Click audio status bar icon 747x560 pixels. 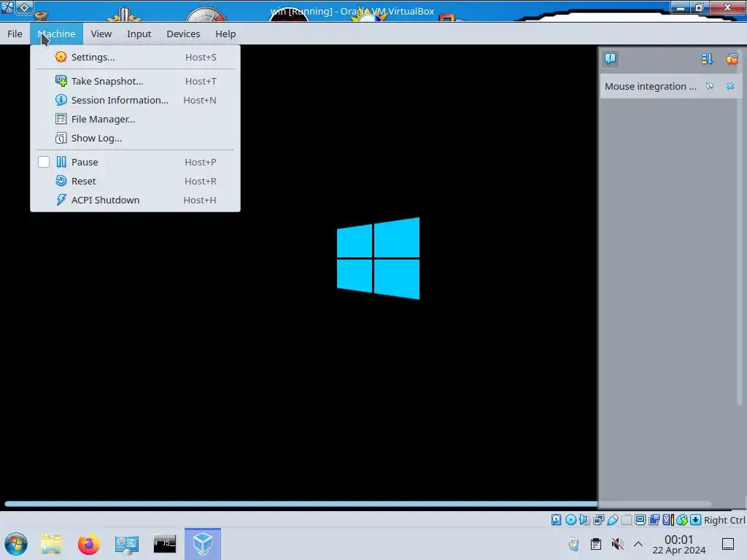(x=584, y=519)
